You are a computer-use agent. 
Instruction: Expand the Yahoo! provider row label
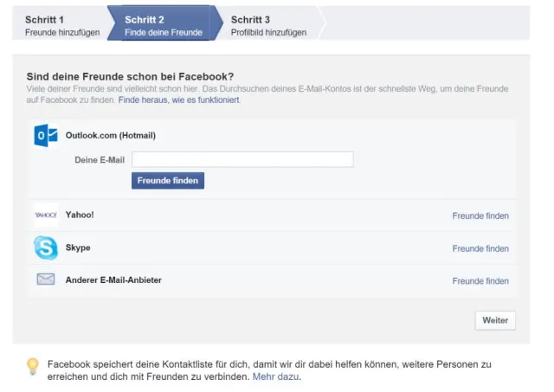pyautogui.click(x=80, y=215)
